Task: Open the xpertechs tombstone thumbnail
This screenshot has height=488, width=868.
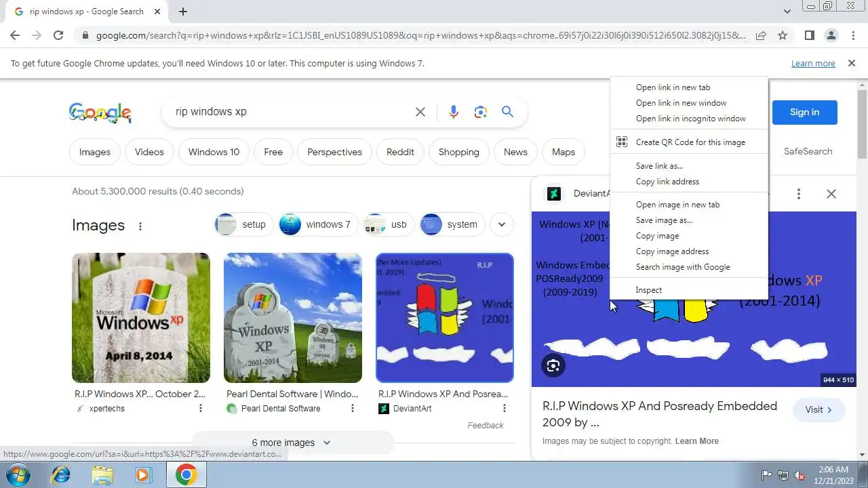Action: tap(141, 318)
